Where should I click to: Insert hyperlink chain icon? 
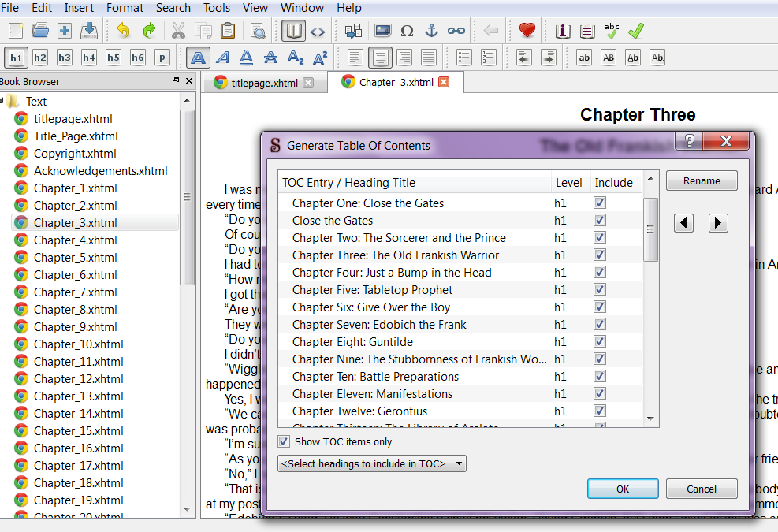tap(456, 31)
